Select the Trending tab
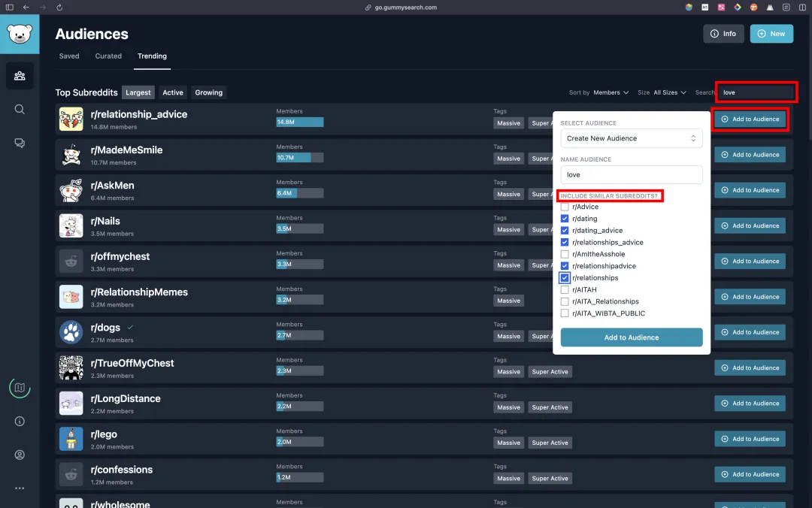 click(152, 56)
